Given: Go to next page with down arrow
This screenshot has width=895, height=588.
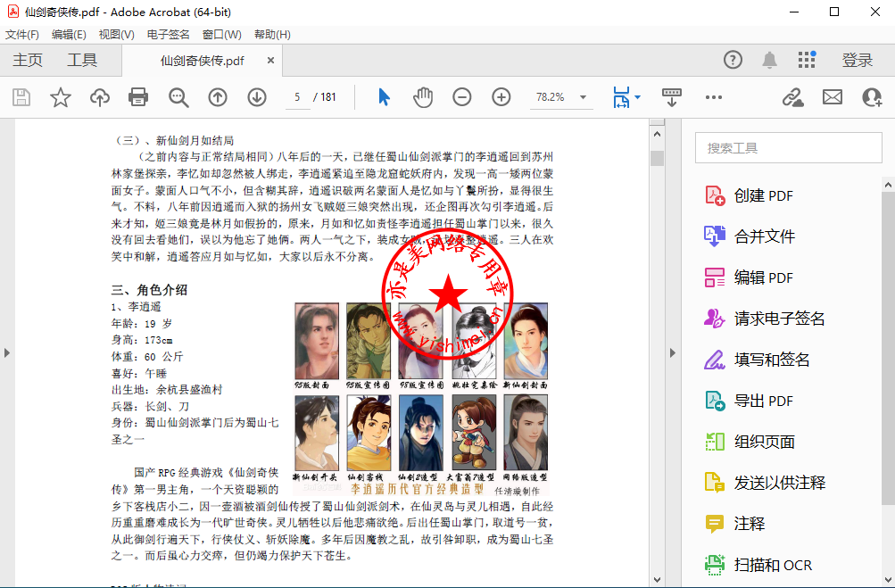Looking at the screenshot, I should 257,97.
